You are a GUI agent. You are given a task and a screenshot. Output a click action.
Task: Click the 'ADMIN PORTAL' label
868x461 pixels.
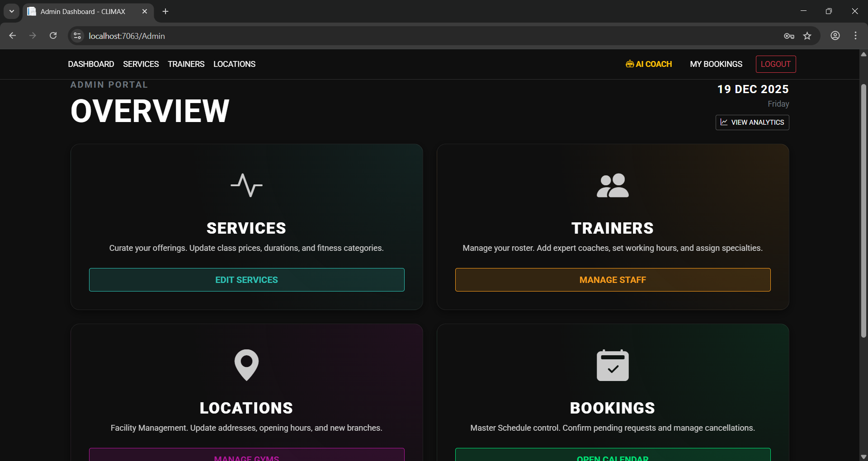point(109,85)
